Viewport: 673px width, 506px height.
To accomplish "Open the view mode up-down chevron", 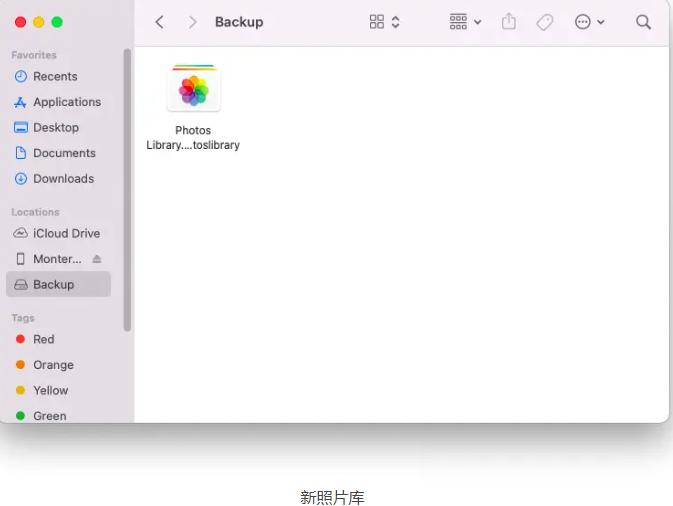I will [x=395, y=22].
